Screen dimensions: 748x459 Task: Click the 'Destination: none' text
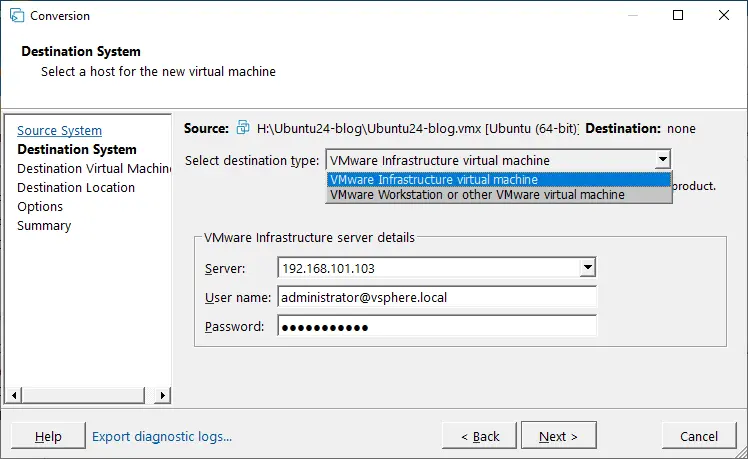coord(640,128)
